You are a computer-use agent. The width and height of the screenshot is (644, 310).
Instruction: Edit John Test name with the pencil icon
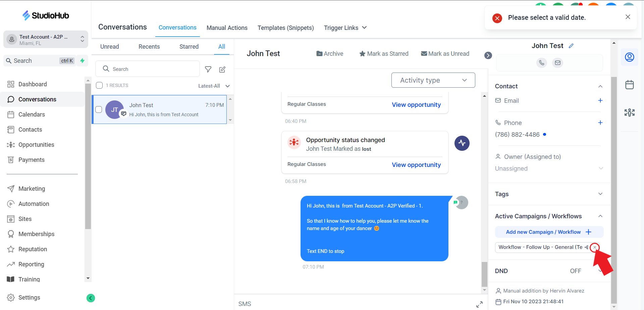point(571,46)
